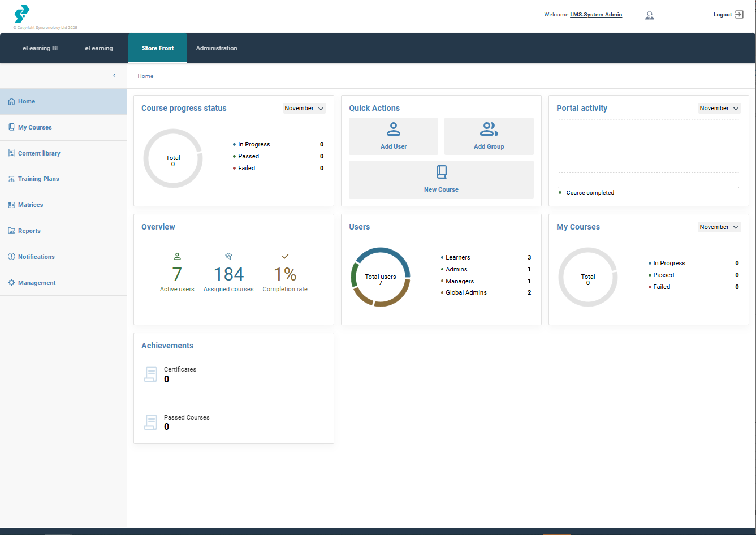Click the Home breadcrumb link
This screenshot has height=535, width=756.
point(145,76)
